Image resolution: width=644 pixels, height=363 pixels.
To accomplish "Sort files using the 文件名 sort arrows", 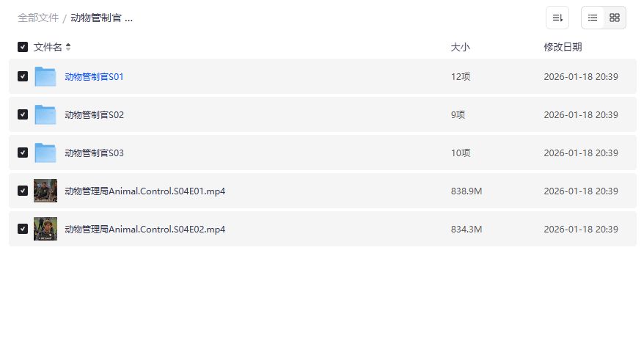I will 68,47.
